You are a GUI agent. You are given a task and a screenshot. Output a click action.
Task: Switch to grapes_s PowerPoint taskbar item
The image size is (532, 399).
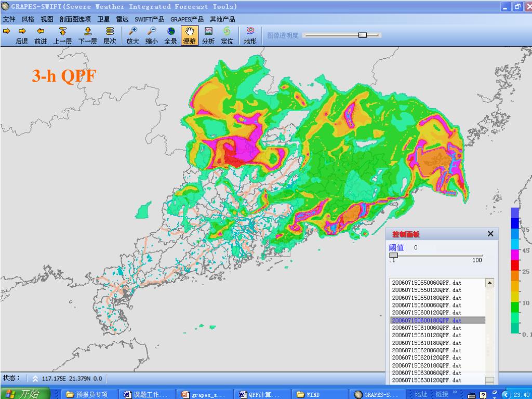(205, 394)
